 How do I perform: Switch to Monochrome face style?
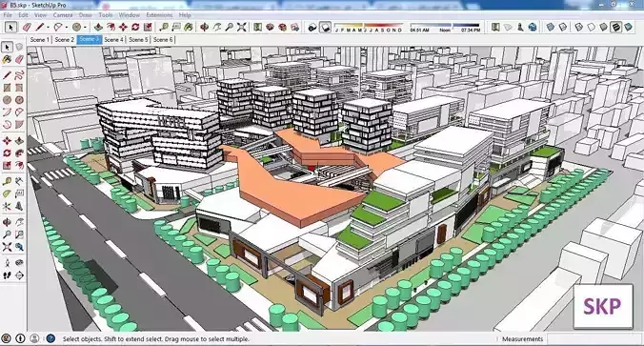pos(629,27)
